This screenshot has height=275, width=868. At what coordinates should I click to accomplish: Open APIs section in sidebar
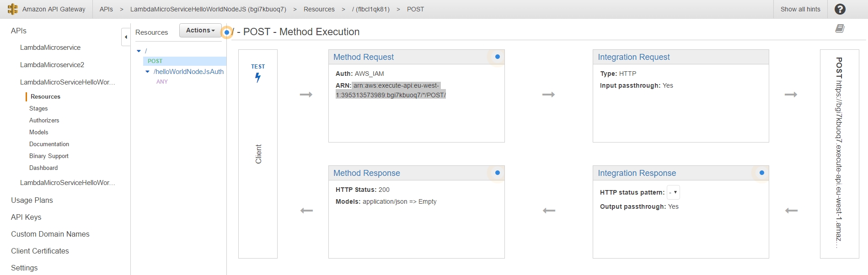point(19,31)
